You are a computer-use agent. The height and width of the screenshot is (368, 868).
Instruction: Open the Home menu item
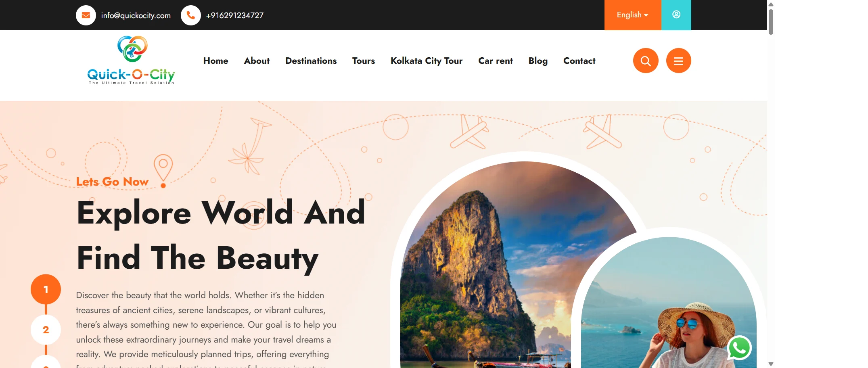pyautogui.click(x=216, y=61)
